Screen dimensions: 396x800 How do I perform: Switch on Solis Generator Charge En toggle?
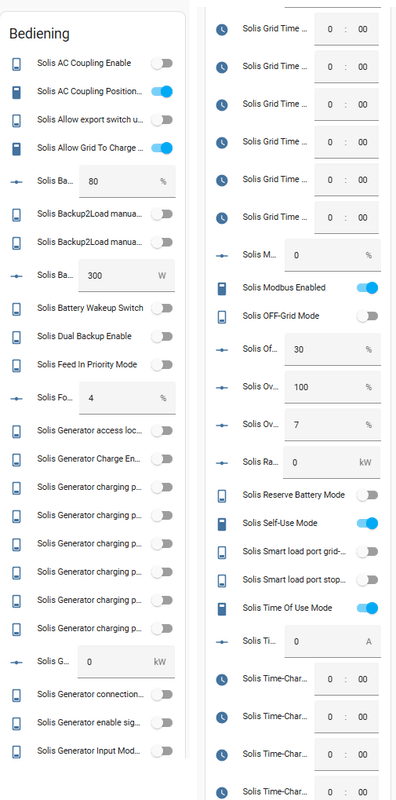point(162,459)
